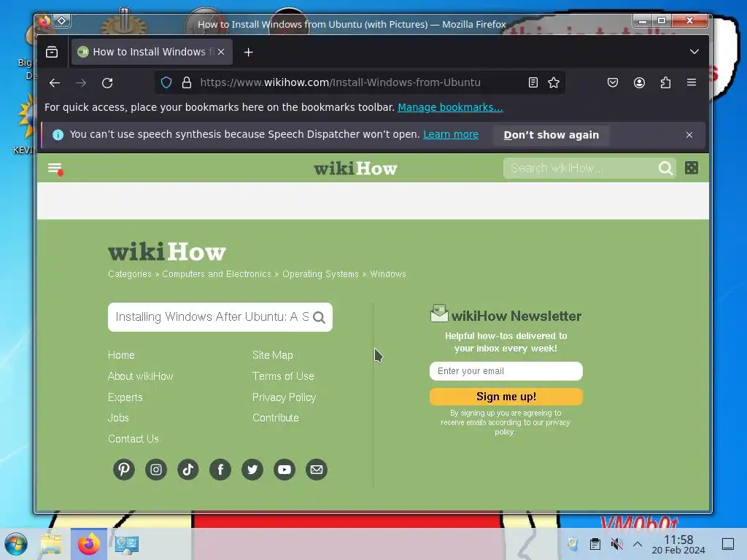The width and height of the screenshot is (747, 560).
Task: Click the Categories breadcrumb link
Action: pos(130,274)
